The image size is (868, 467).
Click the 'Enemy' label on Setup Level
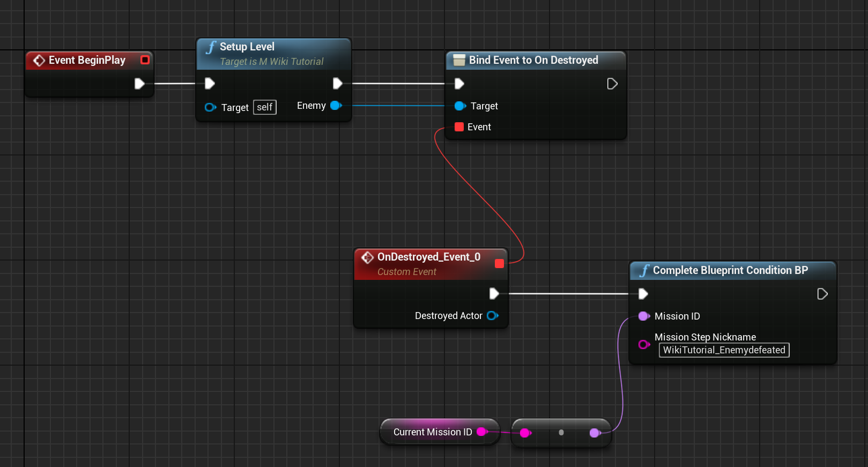coord(311,106)
